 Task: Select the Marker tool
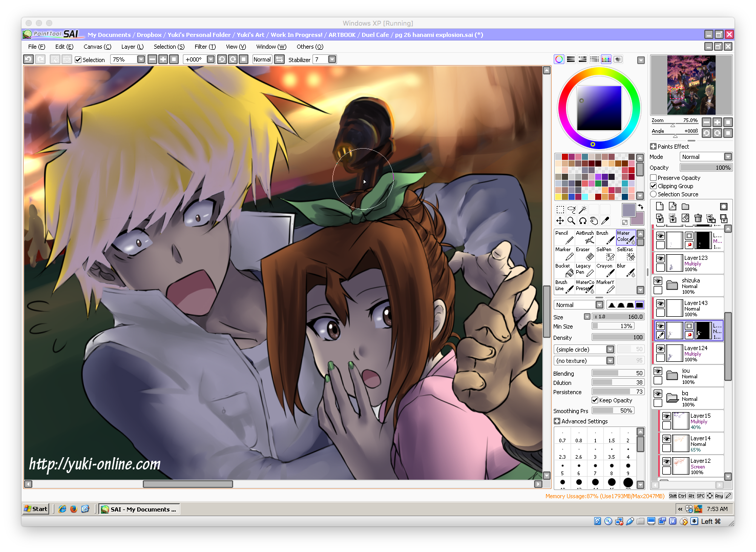(x=564, y=254)
